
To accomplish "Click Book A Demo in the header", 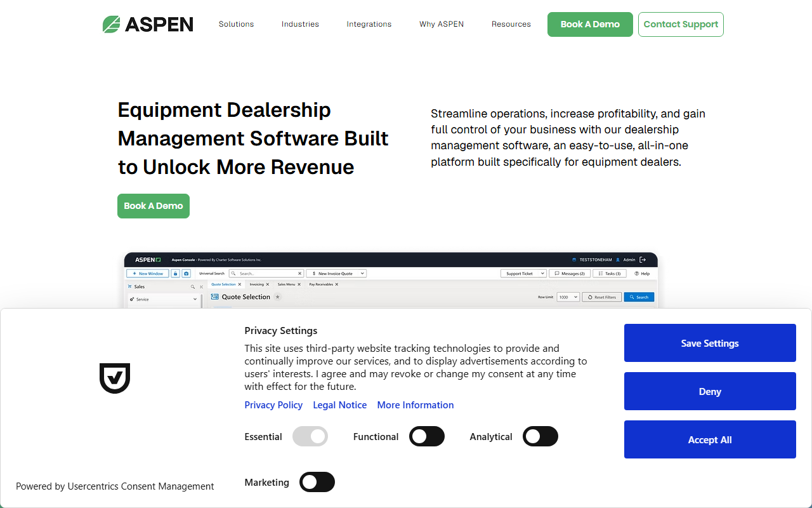I will pyautogui.click(x=590, y=24).
